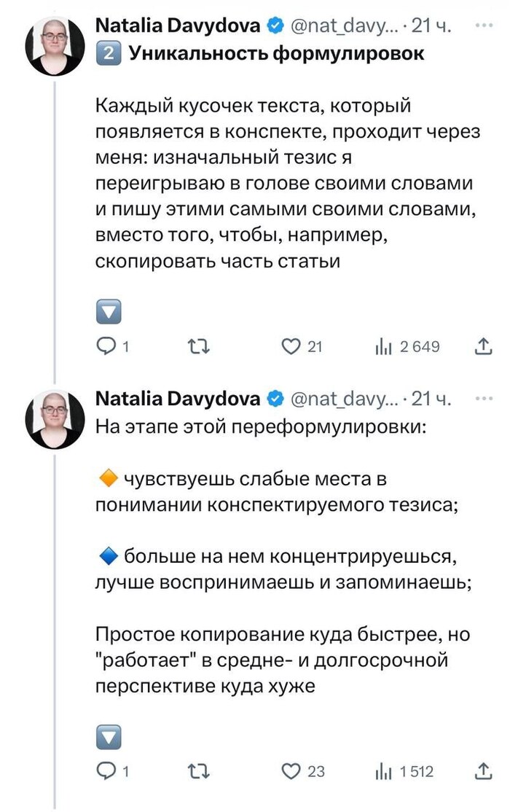Open Natalia Davydova profile name in second tweet

tap(178, 399)
